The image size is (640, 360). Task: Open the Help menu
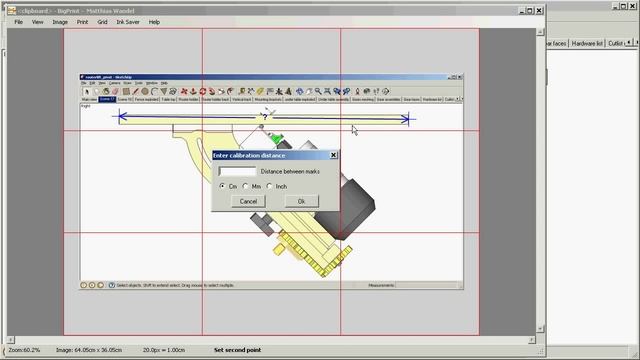pyautogui.click(x=154, y=22)
